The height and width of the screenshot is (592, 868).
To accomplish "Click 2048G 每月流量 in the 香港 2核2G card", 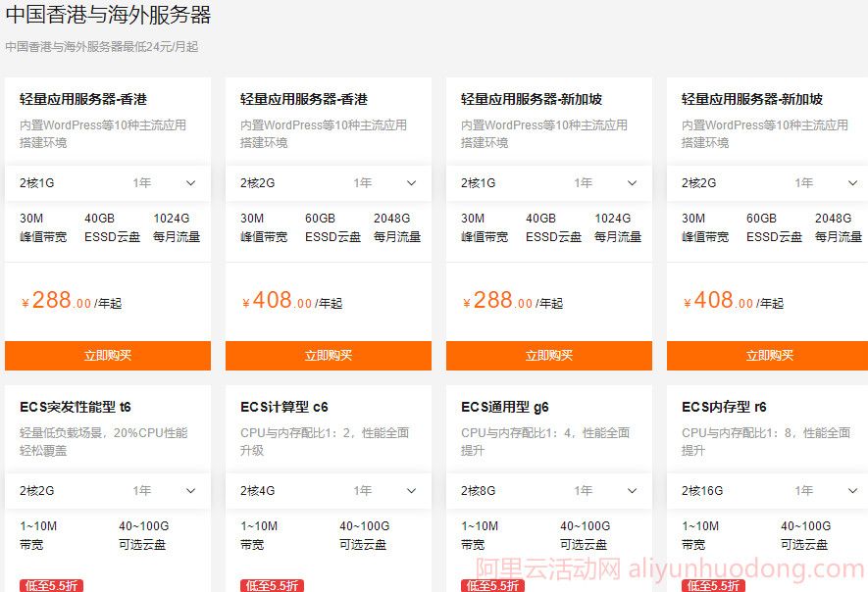I will 397,227.
